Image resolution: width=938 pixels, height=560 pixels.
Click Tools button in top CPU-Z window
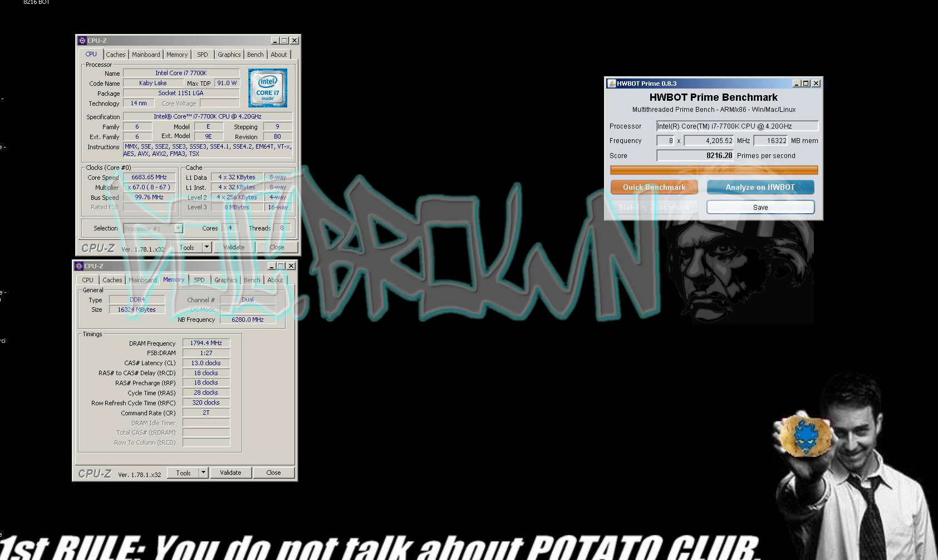pos(187,247)
